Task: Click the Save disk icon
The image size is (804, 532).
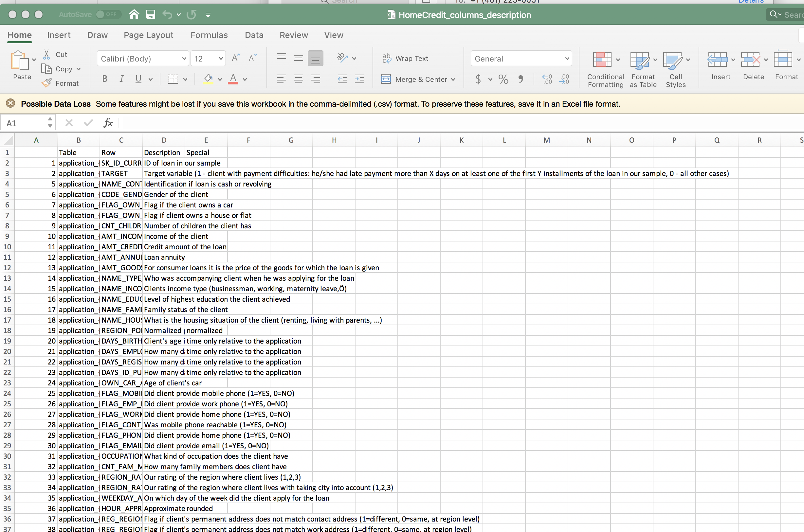Action: click(150, 15)
